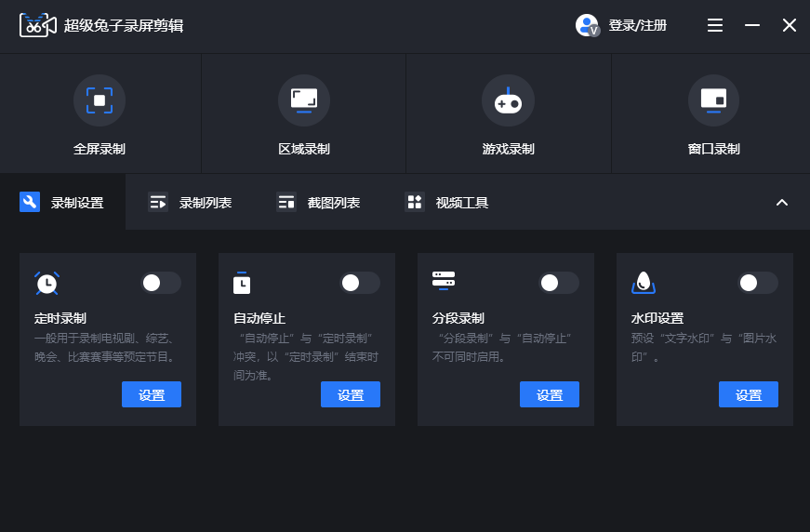
Task: Toggle the 分段录制 switch
Action: [558, 283]
